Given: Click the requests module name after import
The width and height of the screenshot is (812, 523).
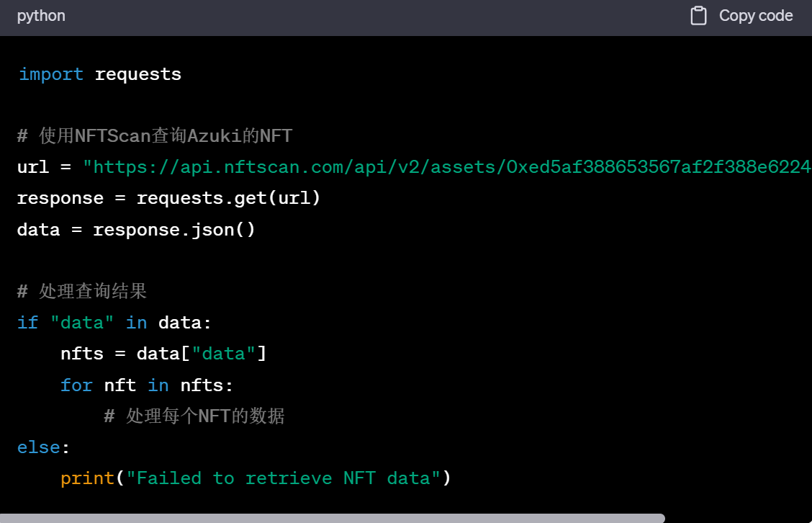Looking at the screenshot, I should pos(138,73).
